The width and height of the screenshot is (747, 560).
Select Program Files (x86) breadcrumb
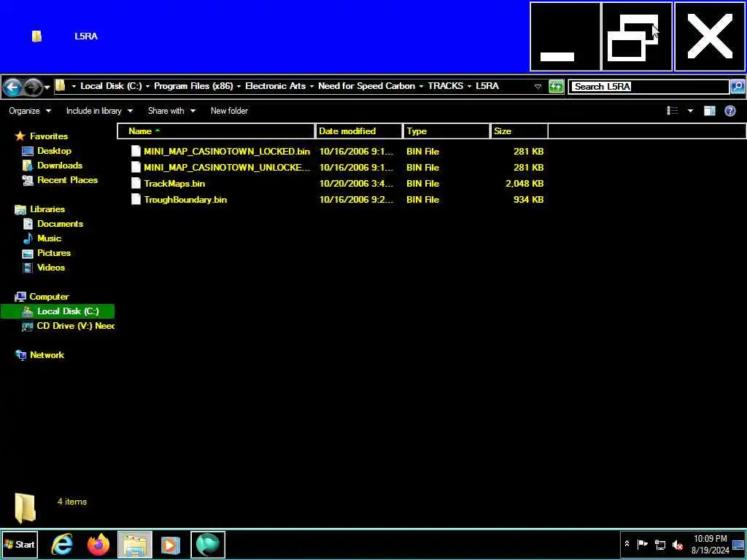193,86
